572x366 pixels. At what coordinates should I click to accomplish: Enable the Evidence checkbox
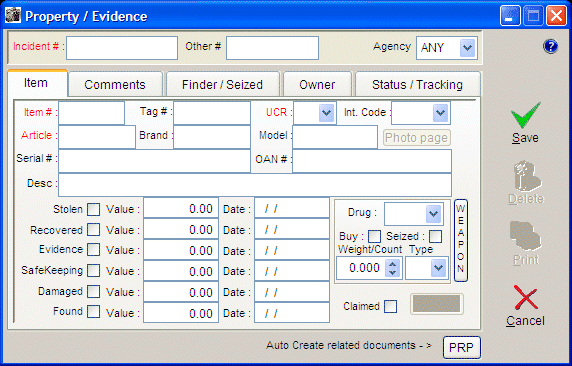[93, 249]
